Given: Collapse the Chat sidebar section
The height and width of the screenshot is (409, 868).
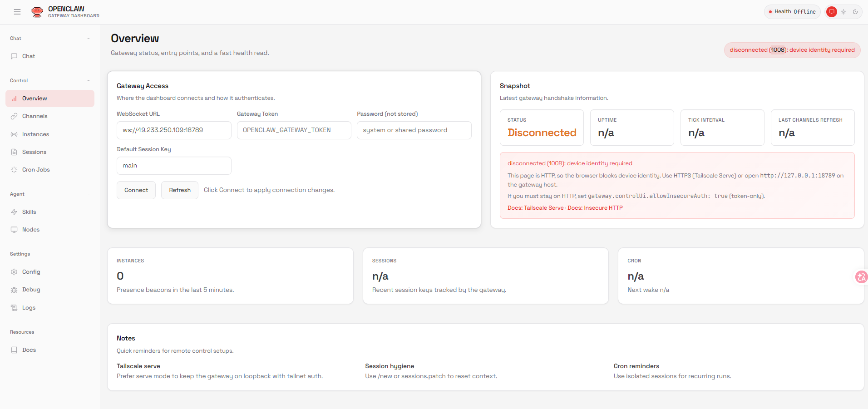Looking at the screenshot, I should (89, 39).
